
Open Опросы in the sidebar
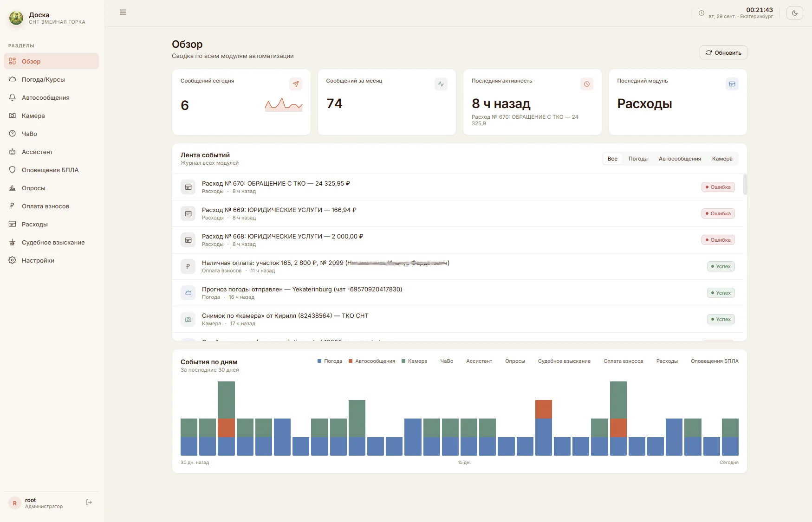point(51,188)
